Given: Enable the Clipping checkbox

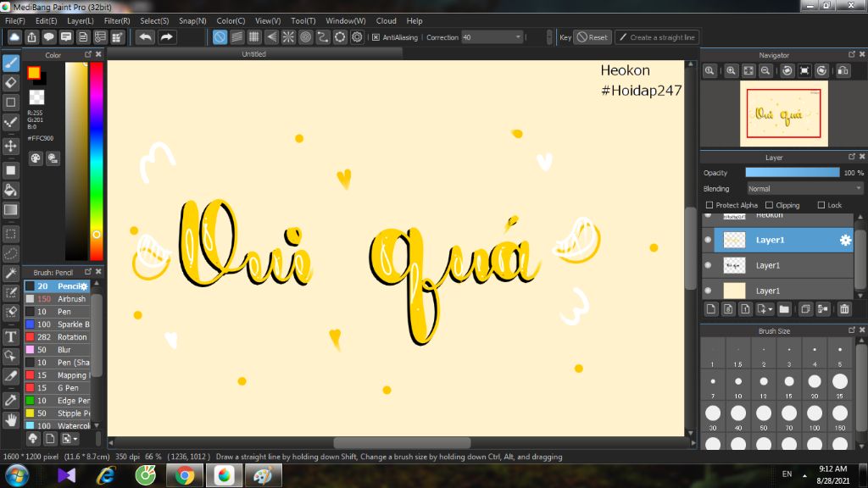Looking at the screenshot, I should click(769, 205).
